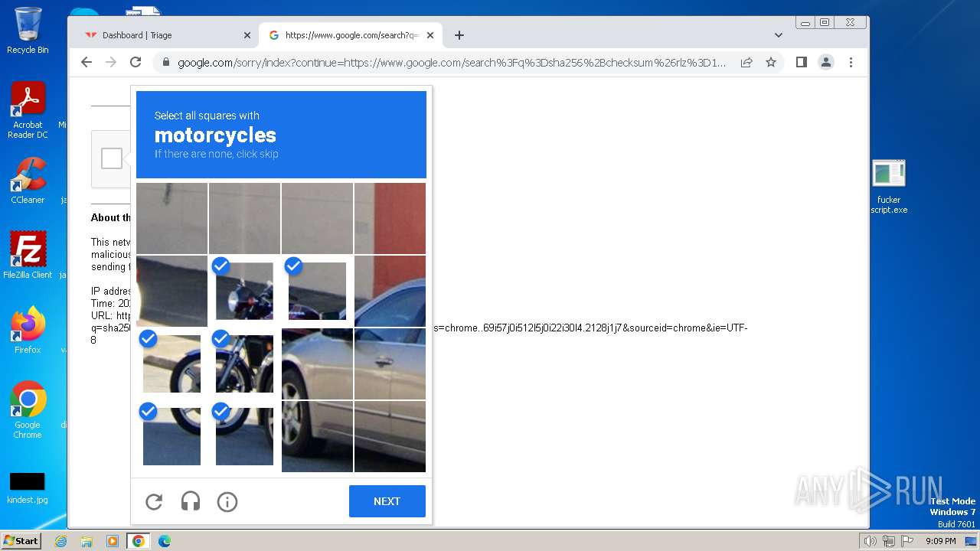The width and height of the screenshot is (980, 551).
Task: Expand the tab search dropdown arrow
Action: pos(779,35)
